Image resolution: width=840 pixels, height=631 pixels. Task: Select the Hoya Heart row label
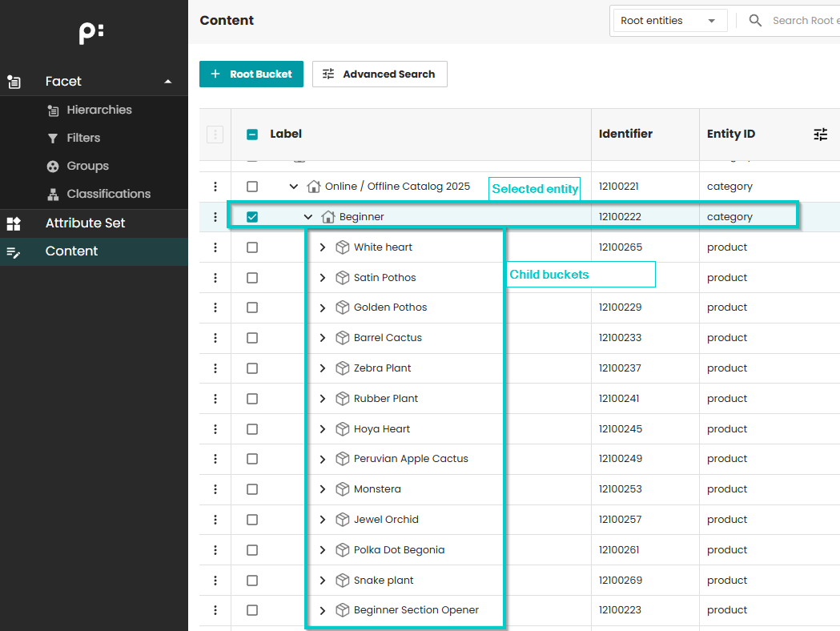pos(381,429)
